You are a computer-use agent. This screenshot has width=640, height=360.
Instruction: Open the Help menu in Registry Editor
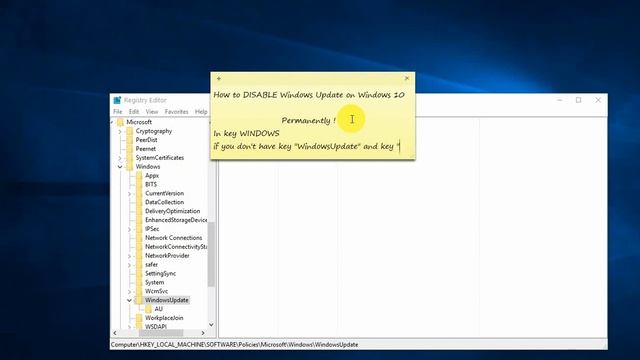point(201,111)
